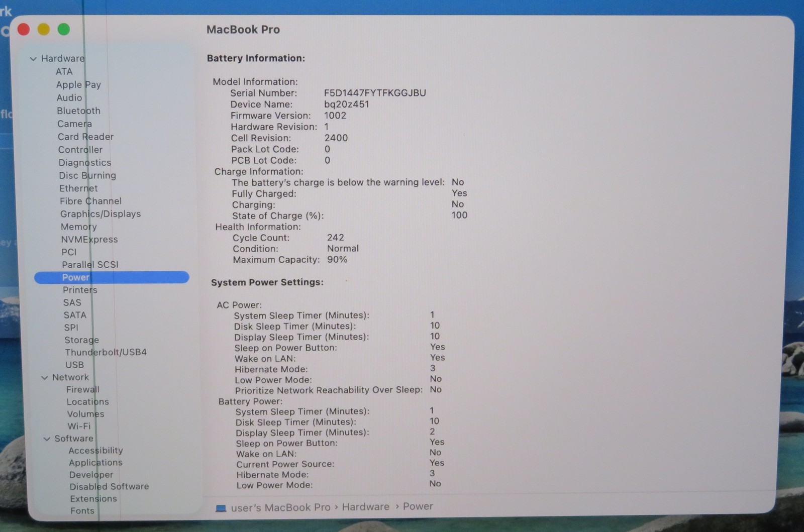Click the Hardware category label
This screenshot has width=804, height=532.
pyautogui.click(x=63, y=59)
